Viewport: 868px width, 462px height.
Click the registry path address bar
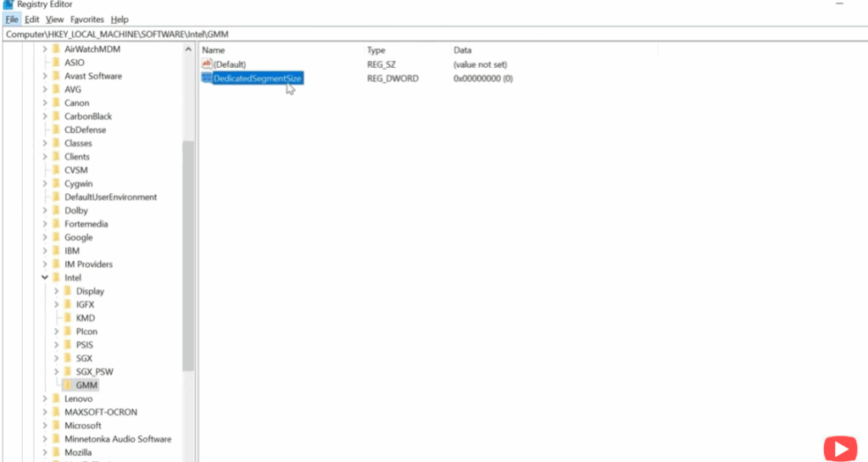coord(435,34)
